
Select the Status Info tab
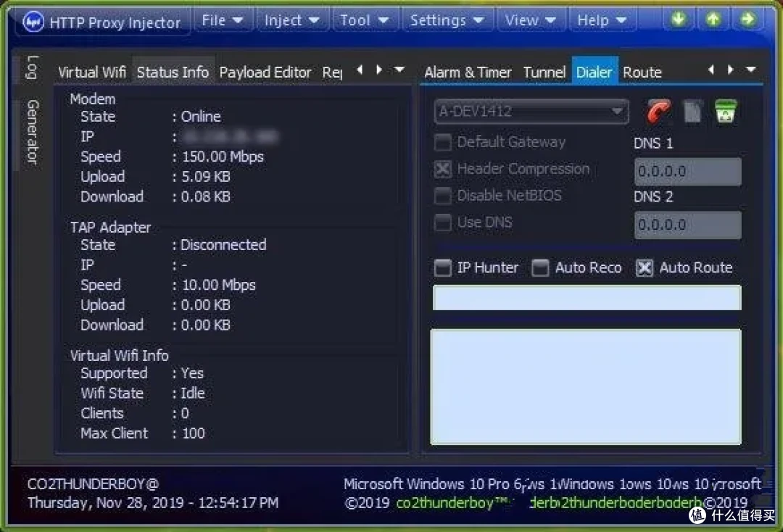173,72
